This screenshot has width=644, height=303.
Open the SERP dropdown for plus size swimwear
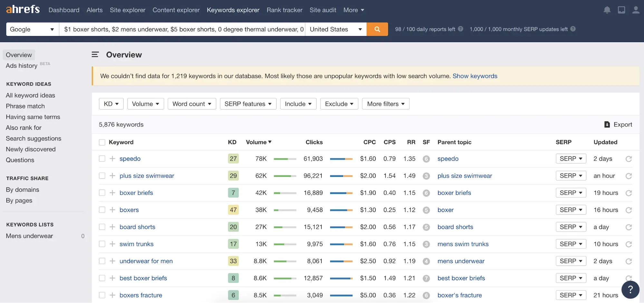(x=571, y=176)
